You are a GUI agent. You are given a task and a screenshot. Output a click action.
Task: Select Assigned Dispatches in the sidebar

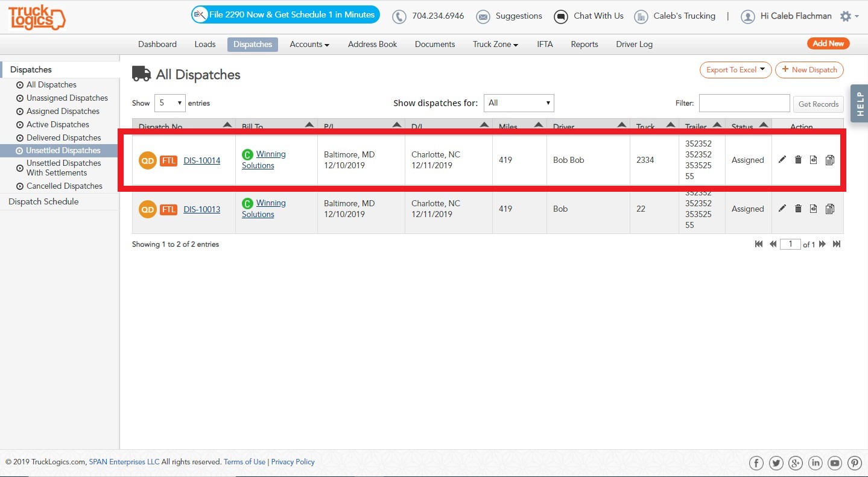coord(63,112)
